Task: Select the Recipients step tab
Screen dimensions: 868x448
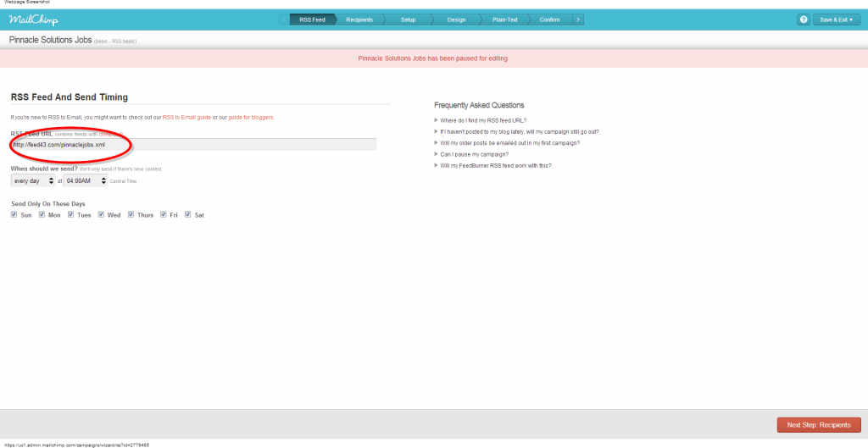Action: click(359, 20)
